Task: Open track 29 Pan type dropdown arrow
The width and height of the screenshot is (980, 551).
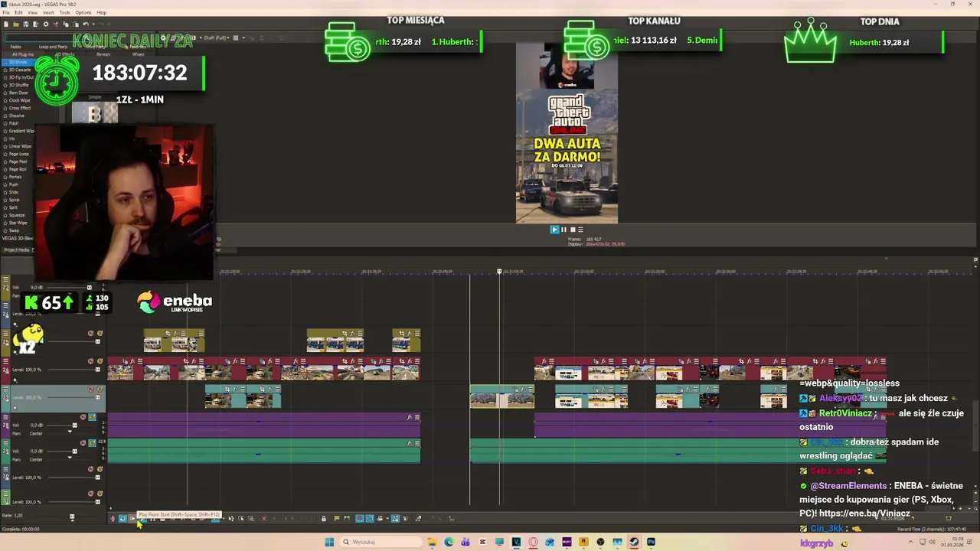Action: tap(70, 459)
